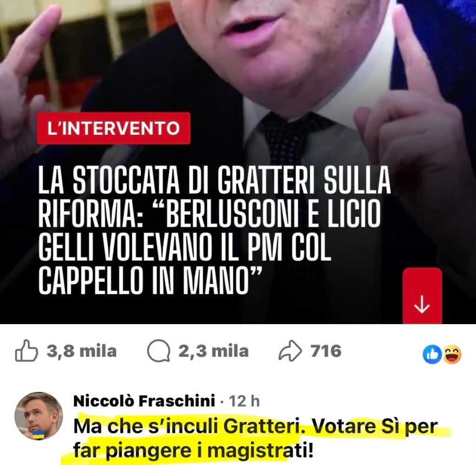Click the commenter name Niccolò Fraschini
The height and width of the screenshot is (465, 476).
coord(145,401)
